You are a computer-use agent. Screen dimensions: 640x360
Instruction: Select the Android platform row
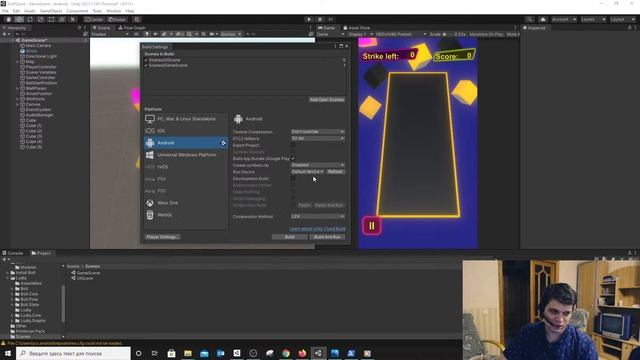point(186,143)
